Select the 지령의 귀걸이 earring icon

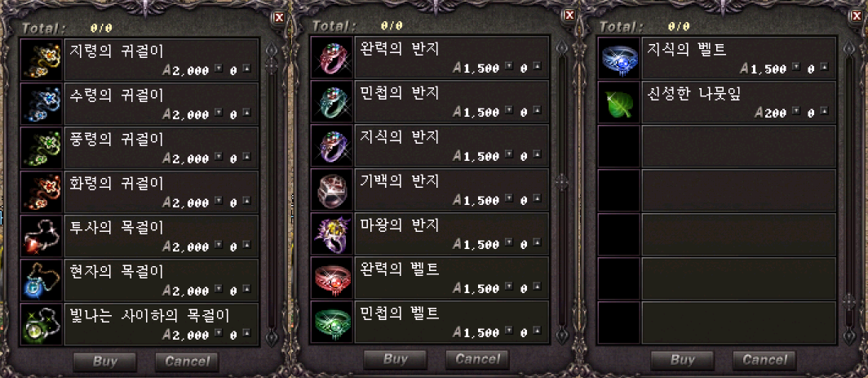click(42, 59)
